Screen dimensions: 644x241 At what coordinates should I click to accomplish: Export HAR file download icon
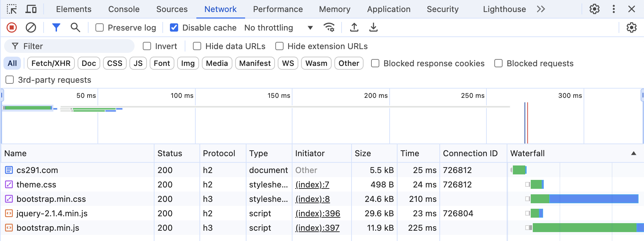[373, 27]
